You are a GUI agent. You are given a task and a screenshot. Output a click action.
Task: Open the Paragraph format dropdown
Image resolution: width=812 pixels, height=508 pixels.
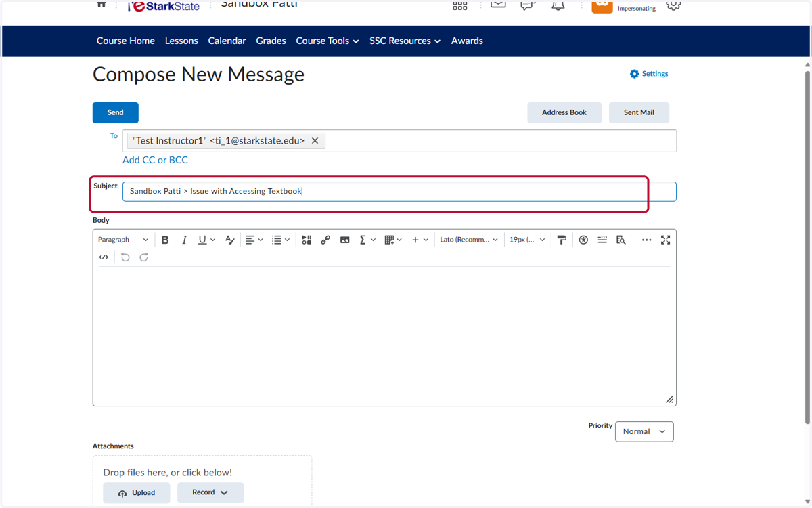[123, 240]
